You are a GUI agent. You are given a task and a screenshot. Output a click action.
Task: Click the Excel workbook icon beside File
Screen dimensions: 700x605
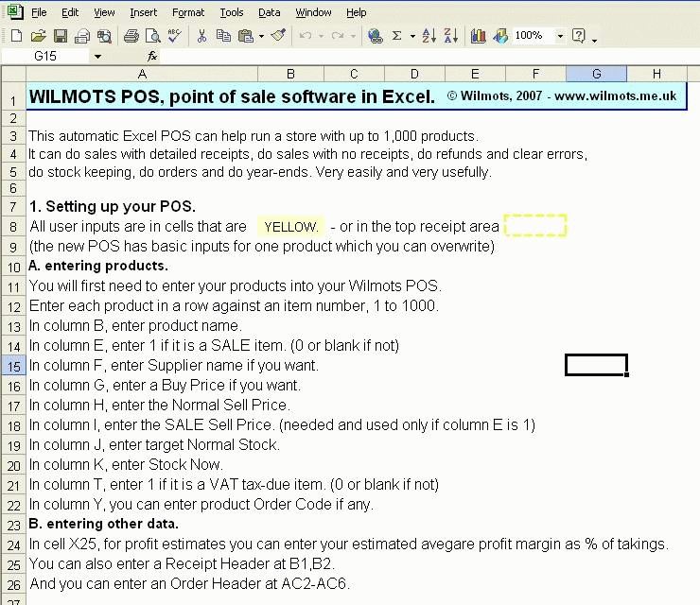[15, 11]
